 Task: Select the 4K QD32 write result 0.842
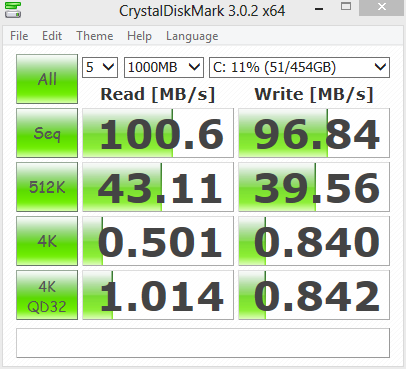coord(314,295)
